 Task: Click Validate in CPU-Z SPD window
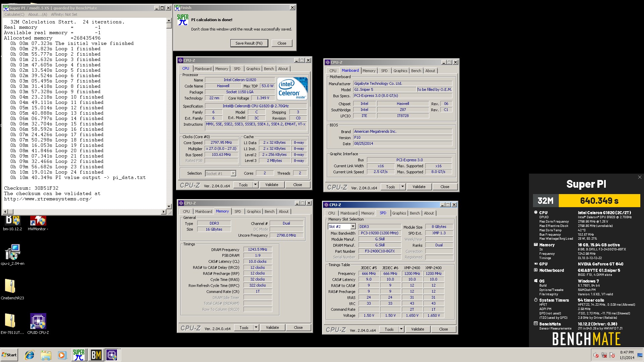tap(418, 329)
